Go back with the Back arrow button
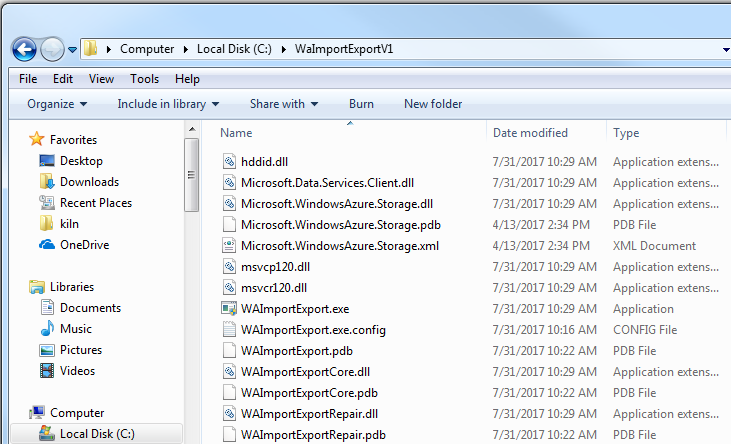731x444 pixels. click(x=24, y=49)
